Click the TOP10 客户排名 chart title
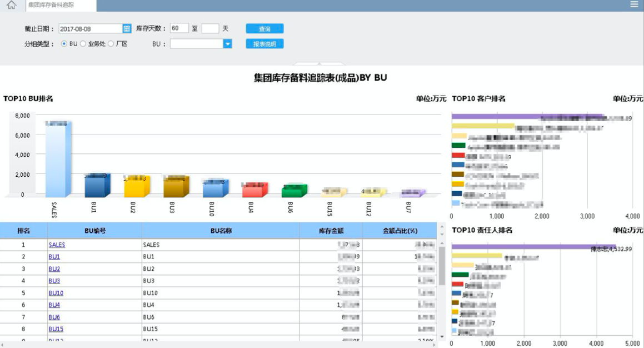644x348 pixels. pyautogui.click(x=478, y=98)
